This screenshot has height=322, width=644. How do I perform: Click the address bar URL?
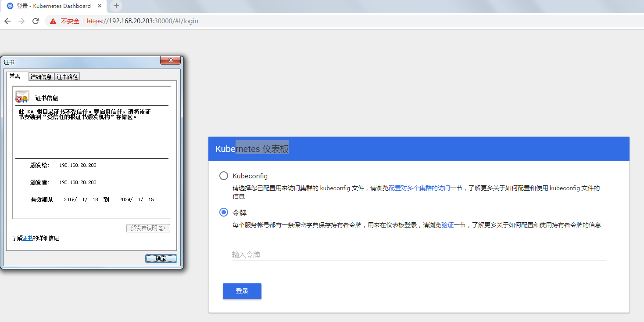pyautogui.click(x=143, y=21)
